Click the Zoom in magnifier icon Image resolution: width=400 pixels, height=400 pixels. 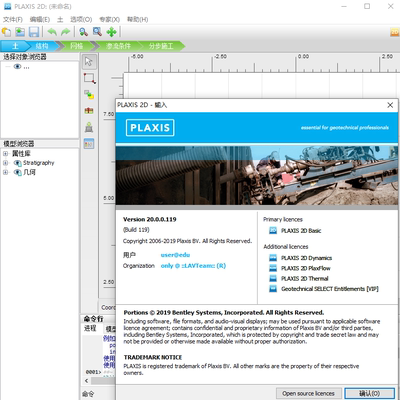point(83,32)
